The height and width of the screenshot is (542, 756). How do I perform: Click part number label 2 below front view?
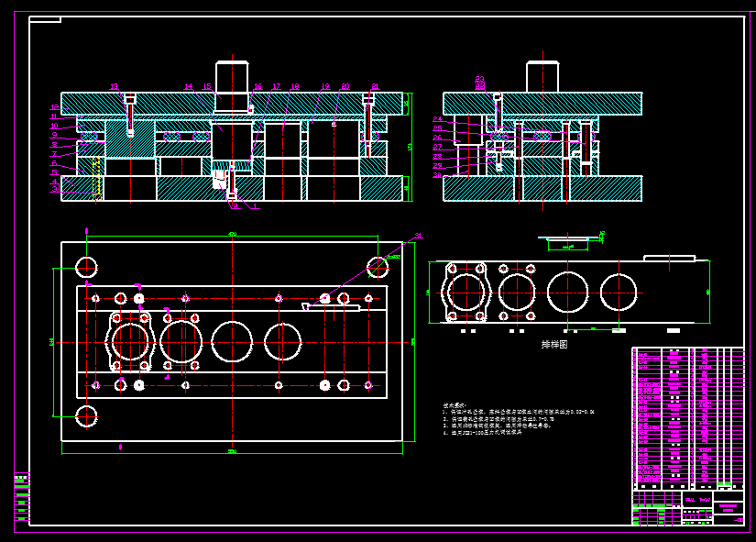pyautogui.click(x=236, y=206)
